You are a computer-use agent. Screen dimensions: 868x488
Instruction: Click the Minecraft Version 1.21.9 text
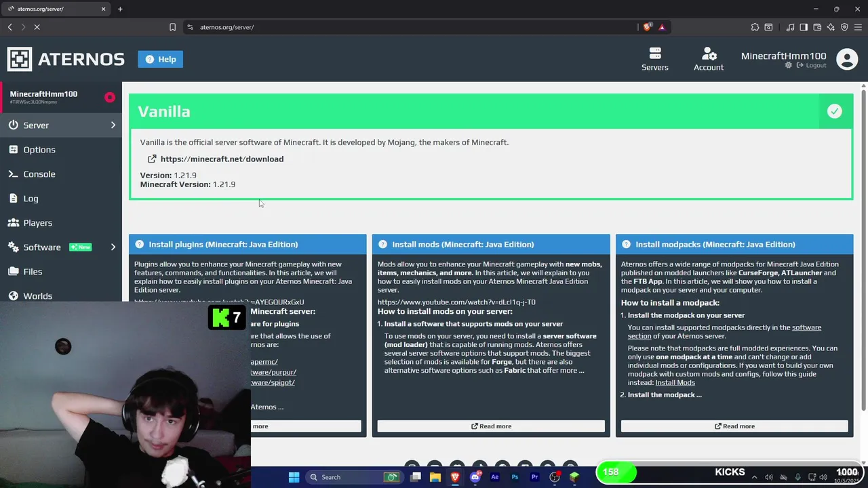pos(188,184)
